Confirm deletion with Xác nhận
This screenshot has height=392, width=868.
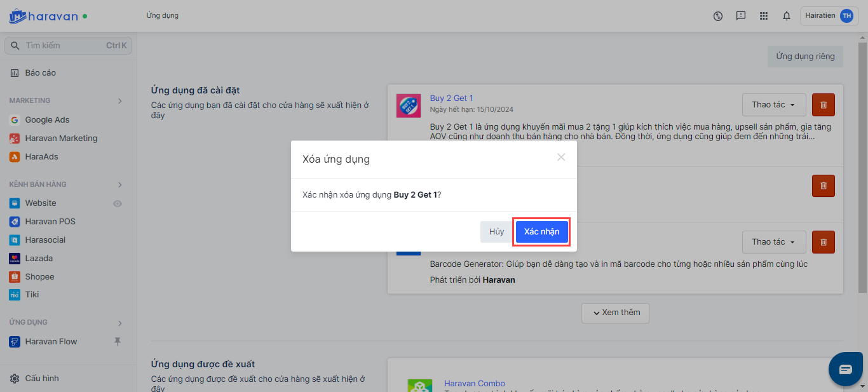pos(541,232)
